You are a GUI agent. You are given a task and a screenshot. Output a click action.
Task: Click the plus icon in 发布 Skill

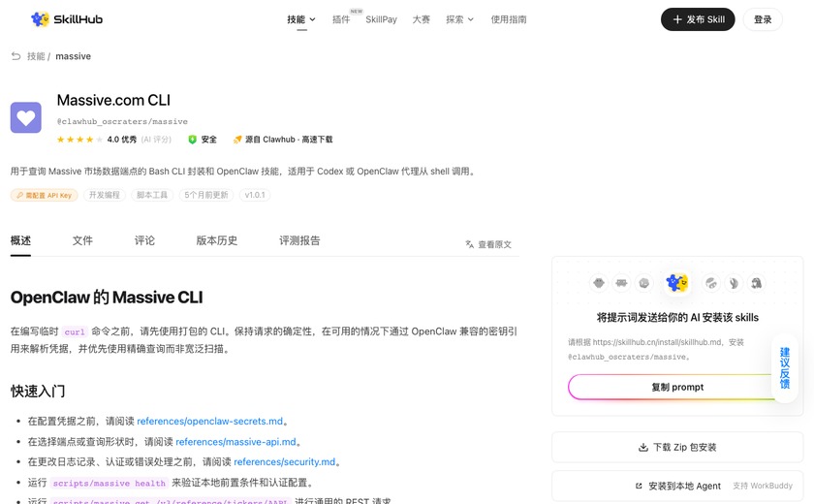pyautogui.click(x=677, y=19)
